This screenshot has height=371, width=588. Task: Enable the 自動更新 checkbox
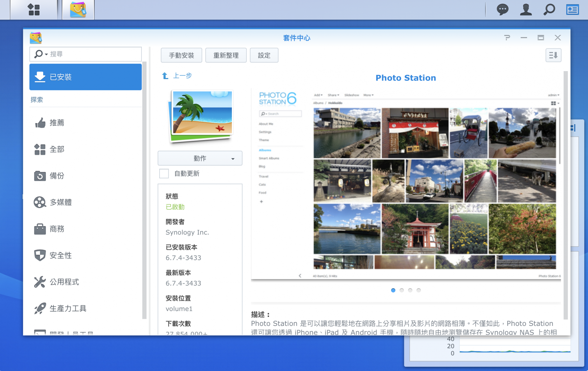tap(164, 174)
